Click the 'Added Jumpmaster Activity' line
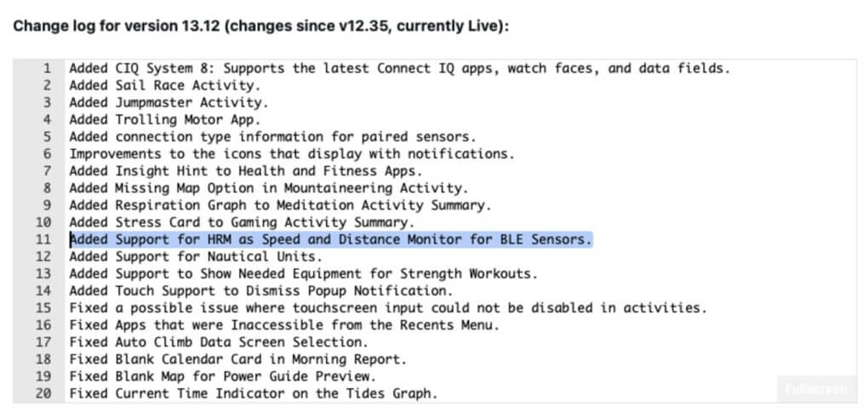Image resolution: width=868 pixels, height=413 pixels. click(x=168, y=102)
